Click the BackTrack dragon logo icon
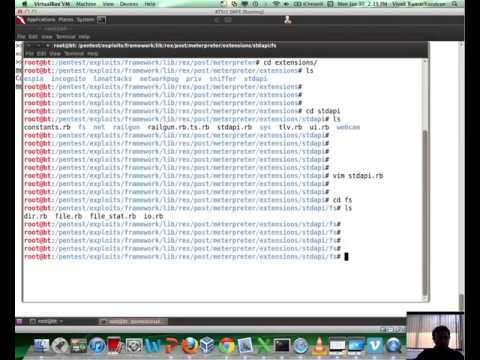 tap(21, 20)
